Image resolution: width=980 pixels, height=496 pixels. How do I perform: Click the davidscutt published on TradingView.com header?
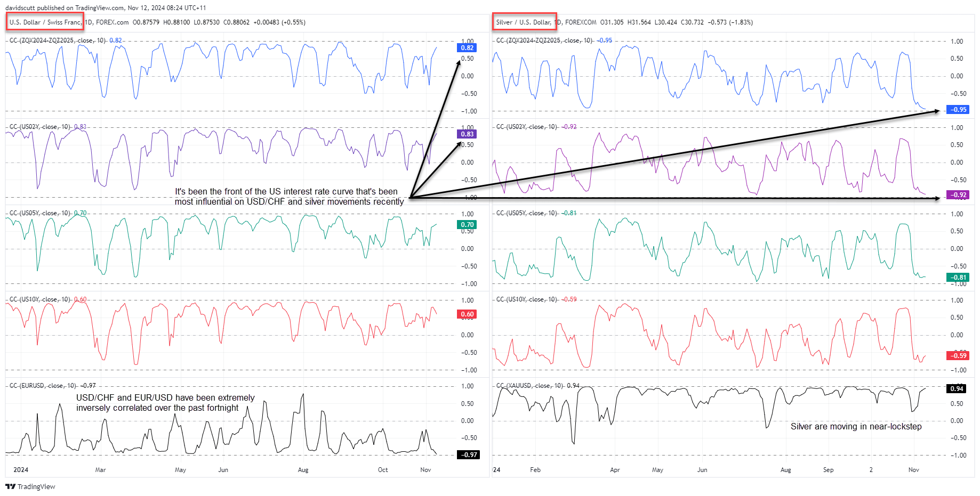tap(106, 8)
